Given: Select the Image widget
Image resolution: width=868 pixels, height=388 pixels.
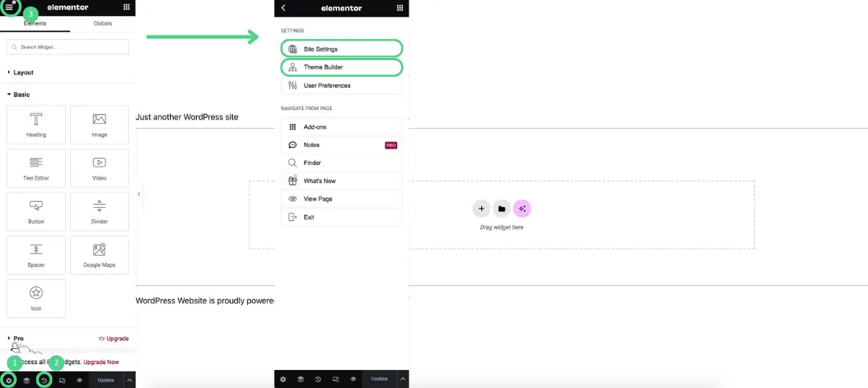Looking at the screenshot, I should [99, 125].
